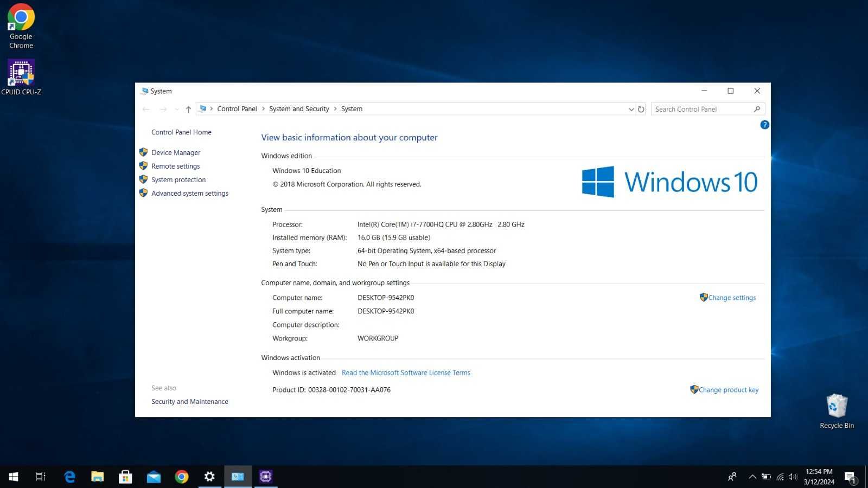Click the Control Panel breadcrumb
The width and height of the screenshot is (868, 488).
tap(237, 109)
